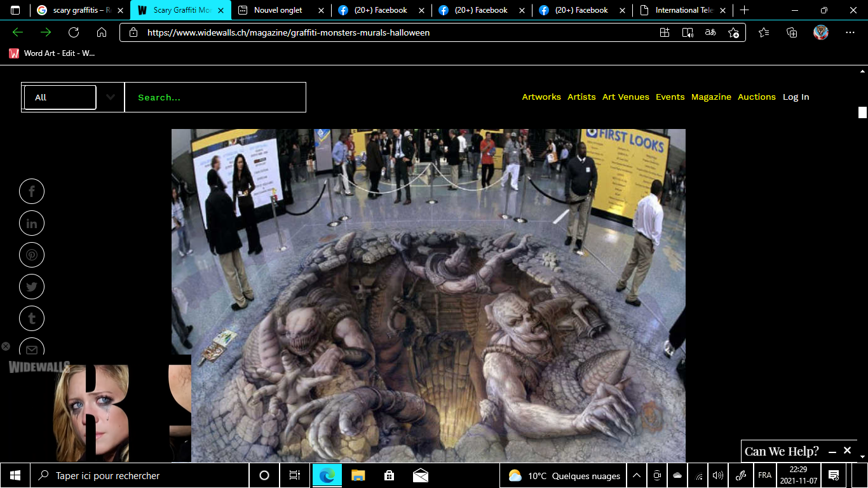Refresh the Widewalls page
Image resolution: width=868 pixels, height=488 pixels.
[x=74, y=32]
